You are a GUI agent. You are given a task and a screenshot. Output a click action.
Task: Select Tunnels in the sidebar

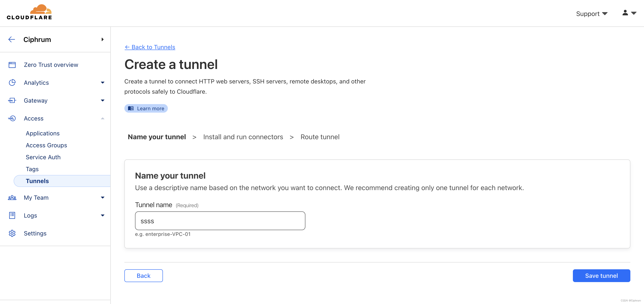(37, 181)
